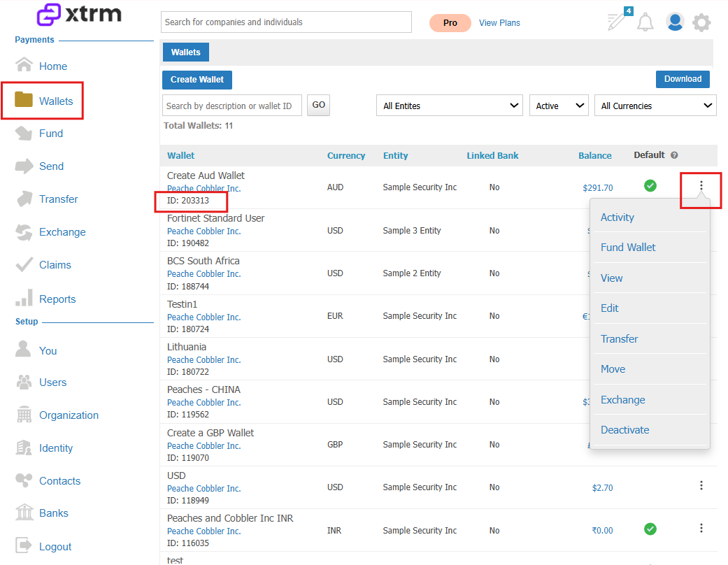
Task: Click the Organization building icon
Action: pyautogui.click(x=24, y=415)
